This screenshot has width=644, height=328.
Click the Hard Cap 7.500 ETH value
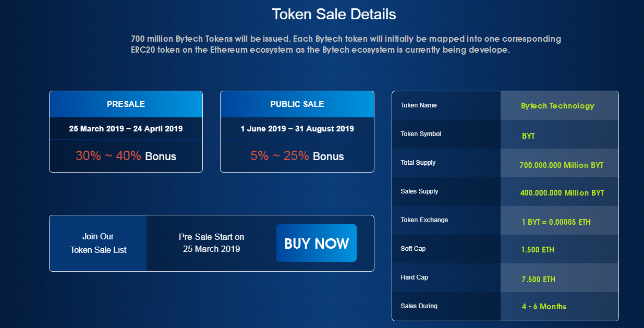pos(538,280)
